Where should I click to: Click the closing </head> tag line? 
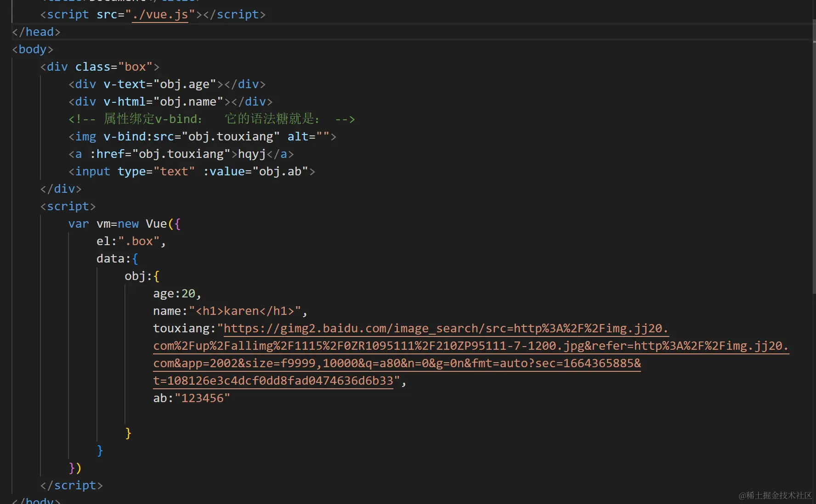click(36, 32)
